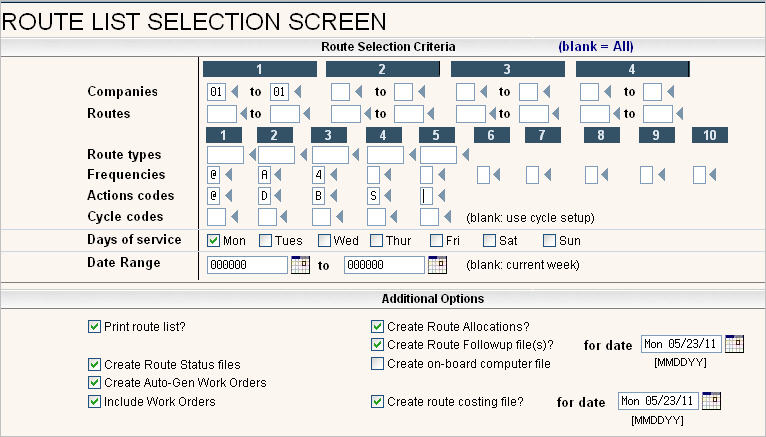This screenshot has width=766, height=437.
Task: Click lookup arrow beside Actions code S
Action: click(388, 196)
